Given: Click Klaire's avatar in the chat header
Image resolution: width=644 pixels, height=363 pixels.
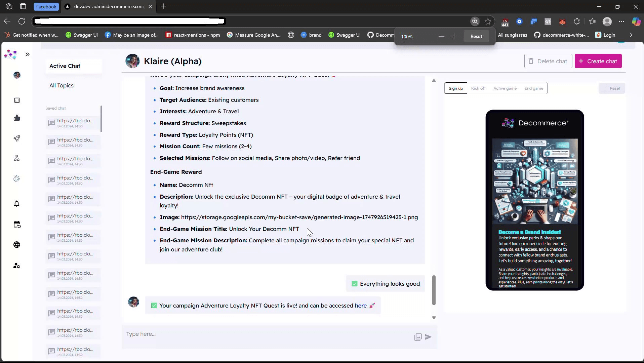Looking at the screenshot, I should (132, 61).
